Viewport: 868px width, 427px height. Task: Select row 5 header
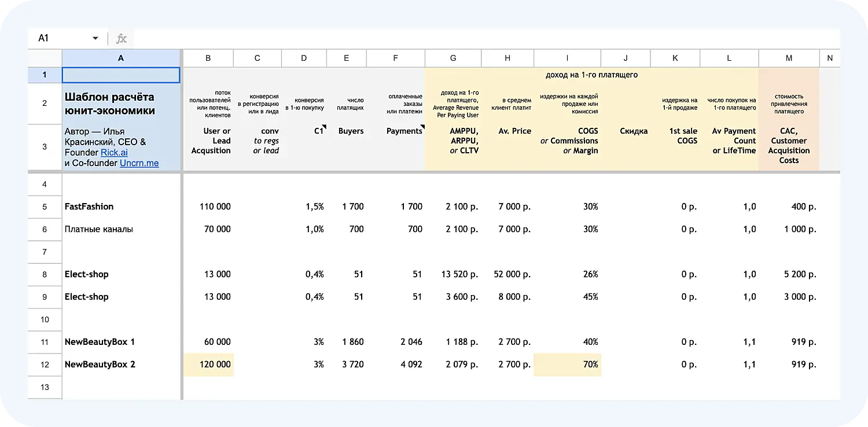click(x=45, y=207)
